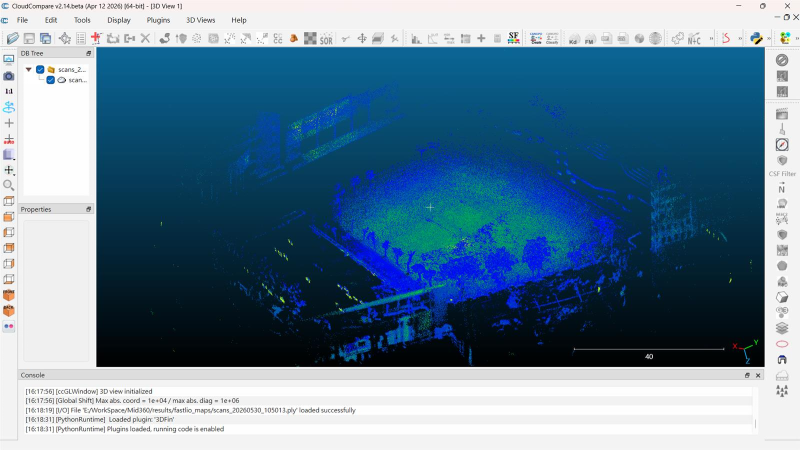Viewport: 800px width, 450px height.
Task: Click the Open file folder icon
Action: pyautogui.click(x=12, y=38)
